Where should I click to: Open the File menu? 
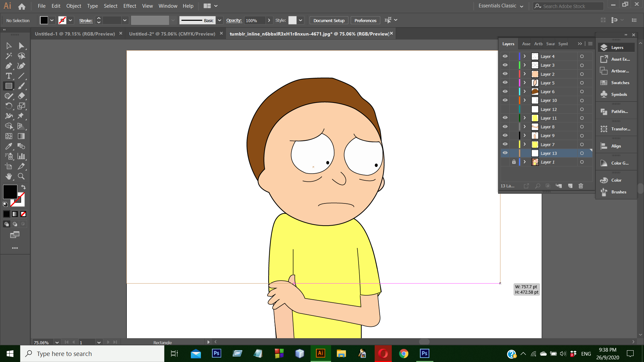(42, 6)
